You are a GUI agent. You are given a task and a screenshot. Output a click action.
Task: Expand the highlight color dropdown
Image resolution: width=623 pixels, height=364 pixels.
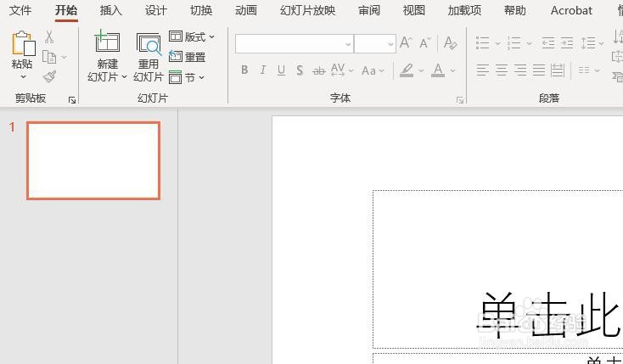(421, 70)
